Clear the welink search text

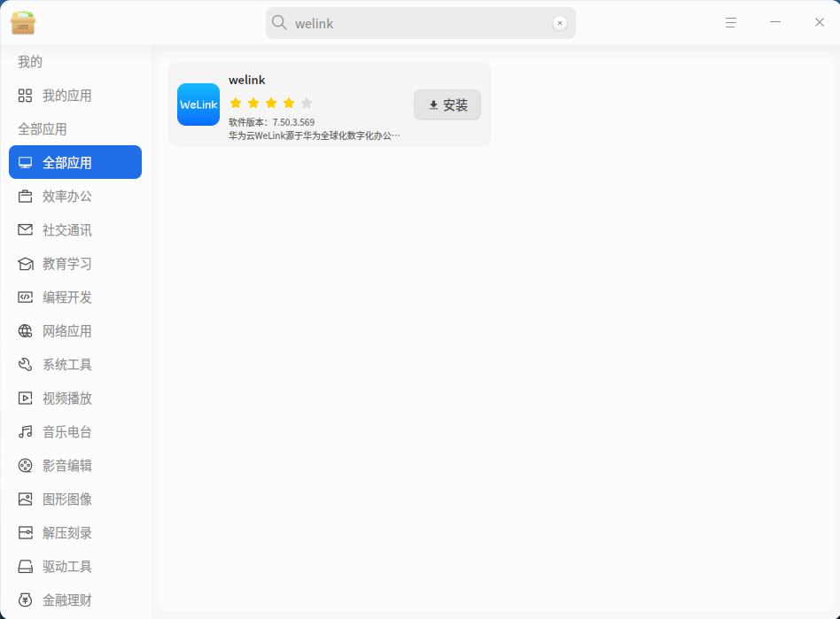coord(560,23)
